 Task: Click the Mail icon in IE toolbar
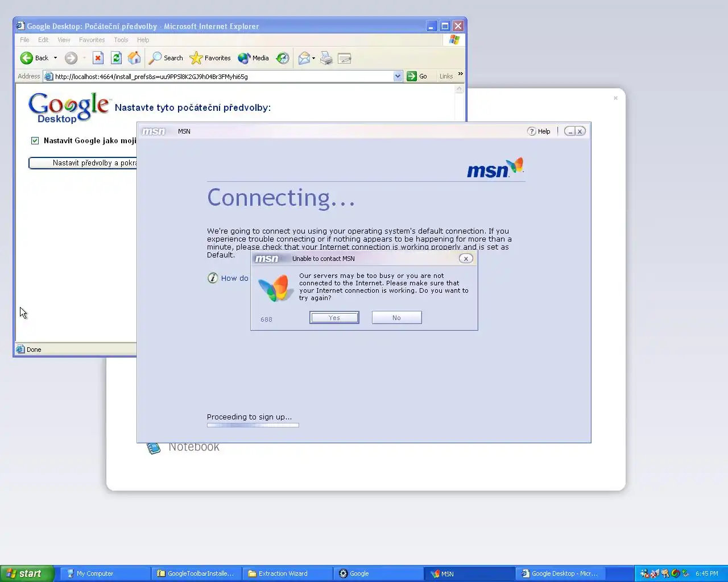(x=304, y=58)
